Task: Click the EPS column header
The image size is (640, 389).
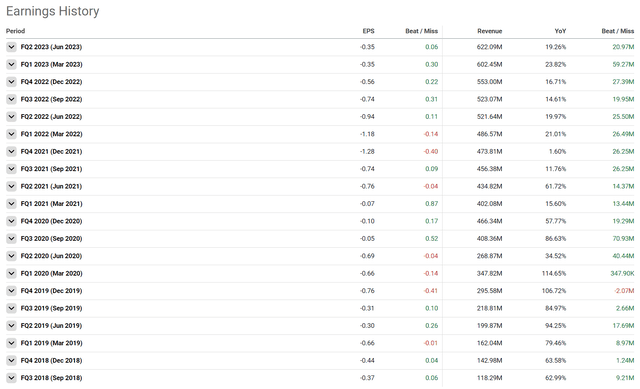Action: [x=368, y=31]
